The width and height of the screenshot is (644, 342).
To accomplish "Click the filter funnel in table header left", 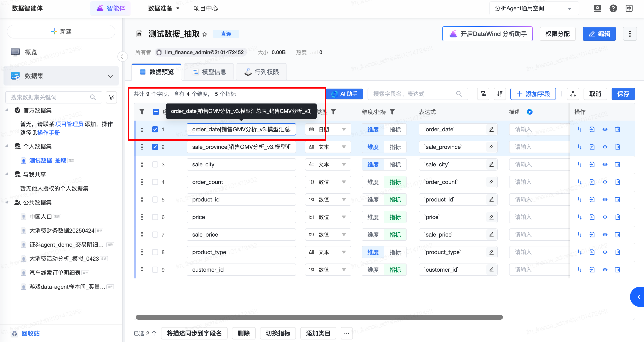I will pyautogui.click(x=142, y=112).
